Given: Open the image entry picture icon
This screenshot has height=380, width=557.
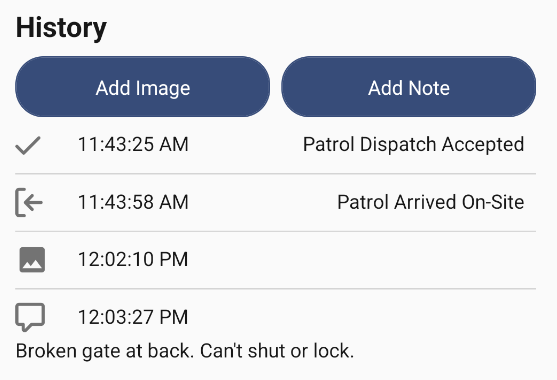Looking at the screenshot, I should pyautogui.click(x=32, y=260).
